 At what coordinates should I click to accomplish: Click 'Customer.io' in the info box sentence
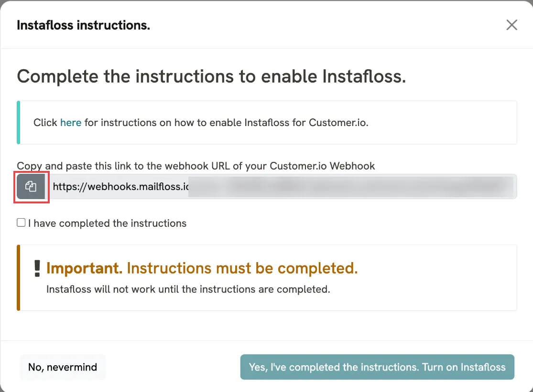pyautogui.click(x=337, y=123)
